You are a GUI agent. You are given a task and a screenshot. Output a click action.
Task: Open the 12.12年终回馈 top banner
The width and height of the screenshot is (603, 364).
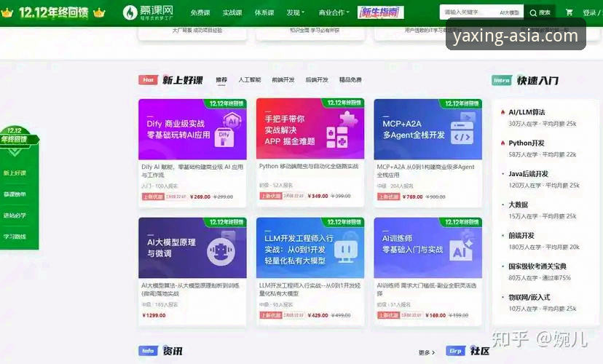53,12
